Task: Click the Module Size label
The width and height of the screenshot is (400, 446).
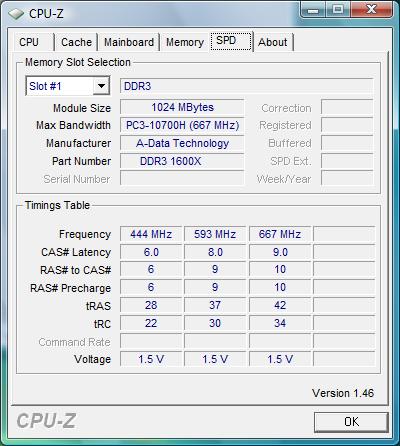Action: point(82,108)
